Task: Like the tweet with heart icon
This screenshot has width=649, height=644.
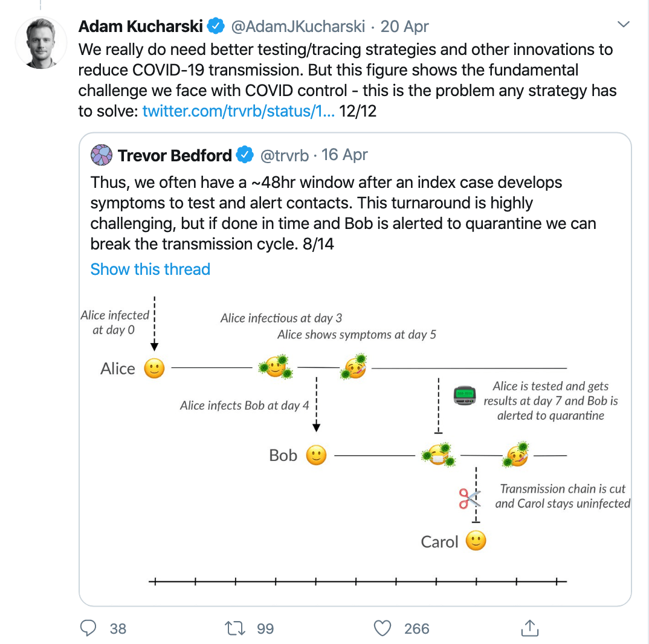Action: (383, 628)
